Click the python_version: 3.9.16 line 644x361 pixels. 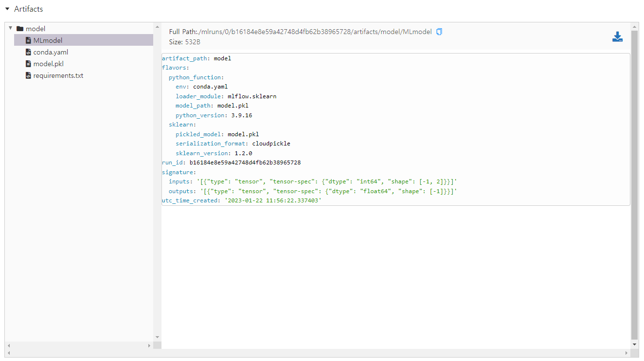coord(214,115)
